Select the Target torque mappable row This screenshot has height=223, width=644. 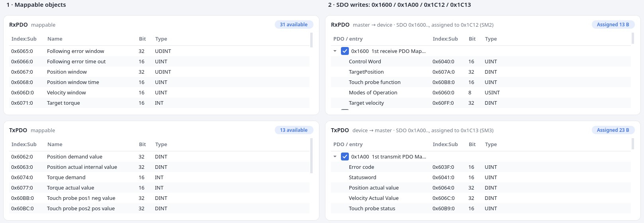[x=159, y=103]
